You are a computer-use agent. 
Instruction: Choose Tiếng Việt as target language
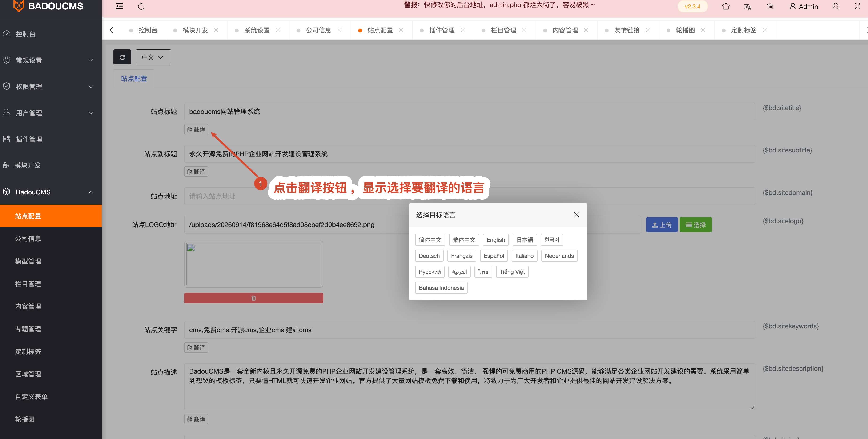click(512, 272)
